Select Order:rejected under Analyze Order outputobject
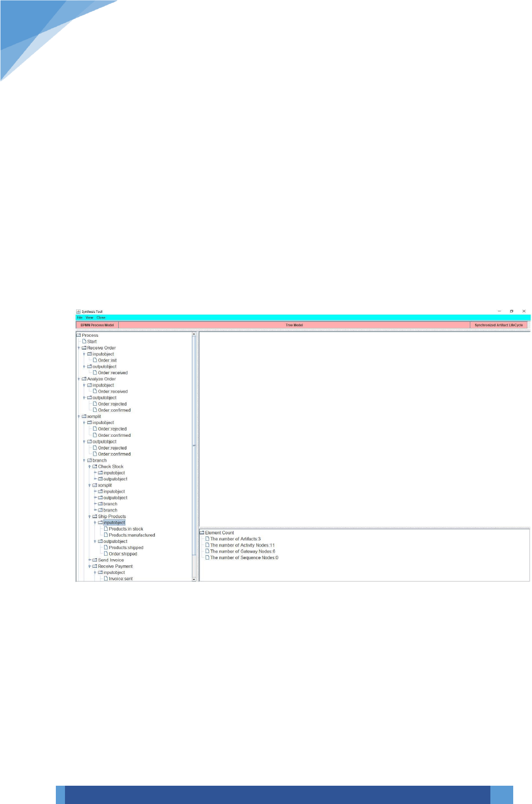Image resolution: width=532 pixels, height=804 pixels. pos(110,404)
